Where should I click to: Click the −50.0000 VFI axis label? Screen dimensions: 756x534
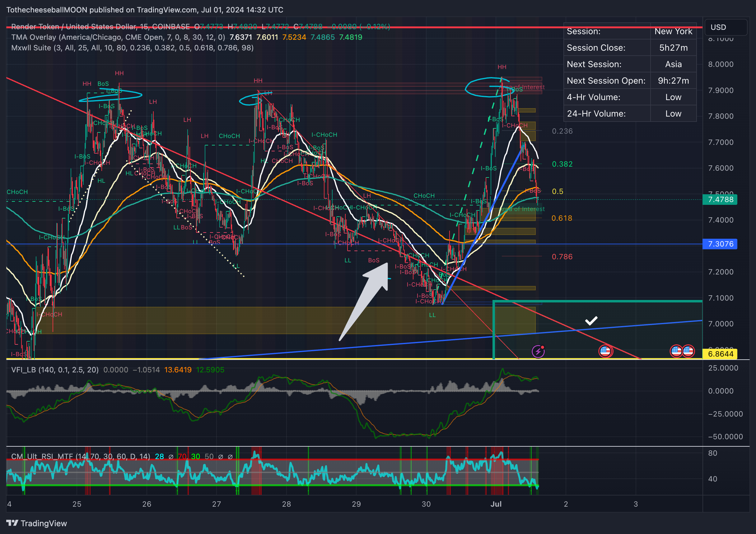726,437
